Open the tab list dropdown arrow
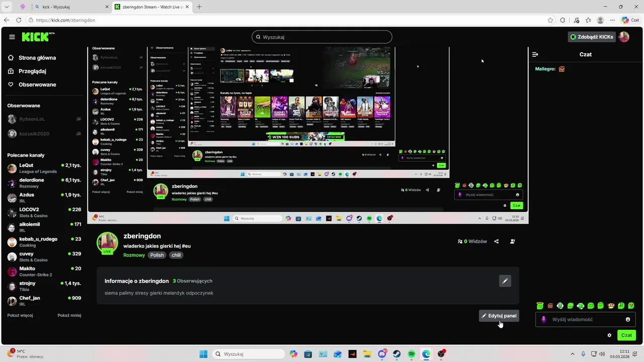Screen dimensions: 644x362 pyautogui.click(x=7, y=7)
